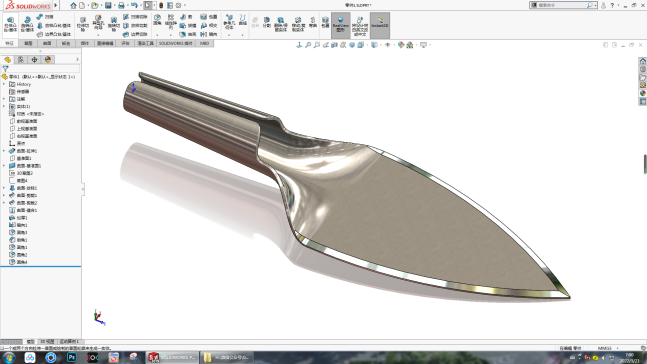
Task: Switch to the MBD ribbon tab
Action: pos(205,43)
